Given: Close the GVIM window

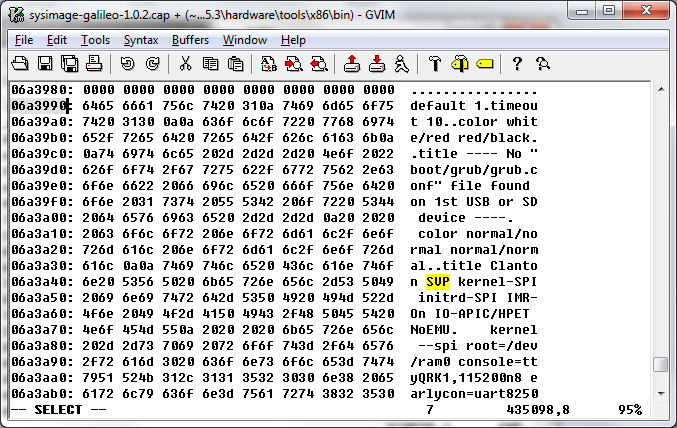Looking at the screenshot, I should click(x=646, y=11).
